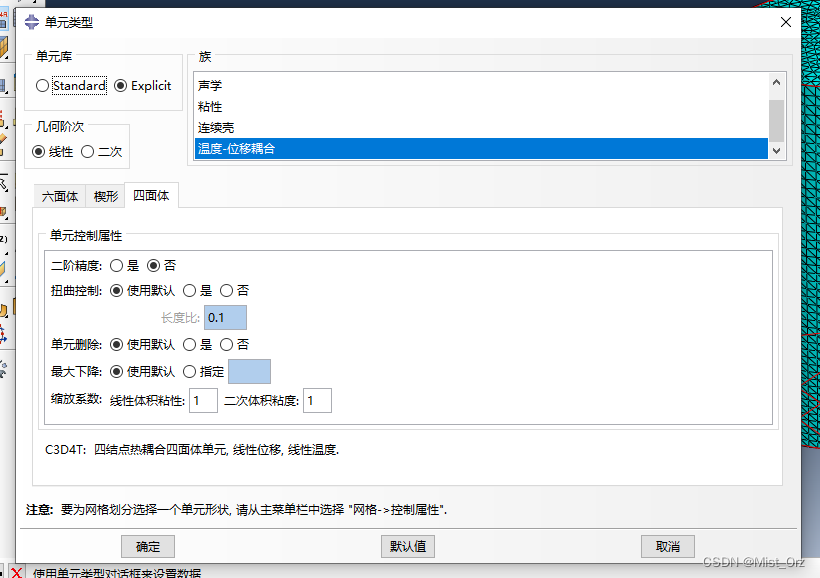
Task: Set 单元删除 to 是
Action: coord(189,344)
